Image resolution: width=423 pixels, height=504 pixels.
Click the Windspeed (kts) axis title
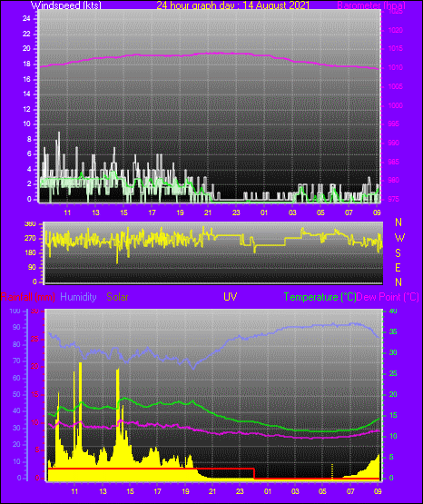point(66,5)
